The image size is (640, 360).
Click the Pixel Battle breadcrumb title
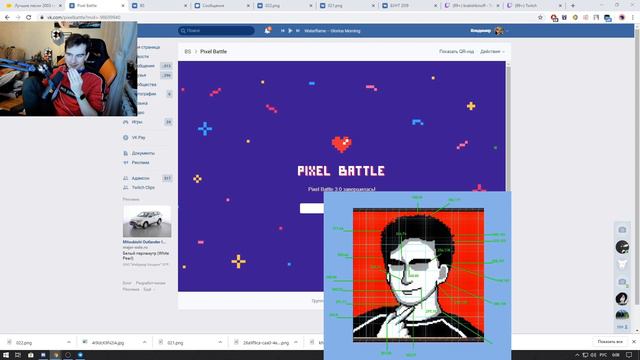pyautogui.click(x=213, y=51)
